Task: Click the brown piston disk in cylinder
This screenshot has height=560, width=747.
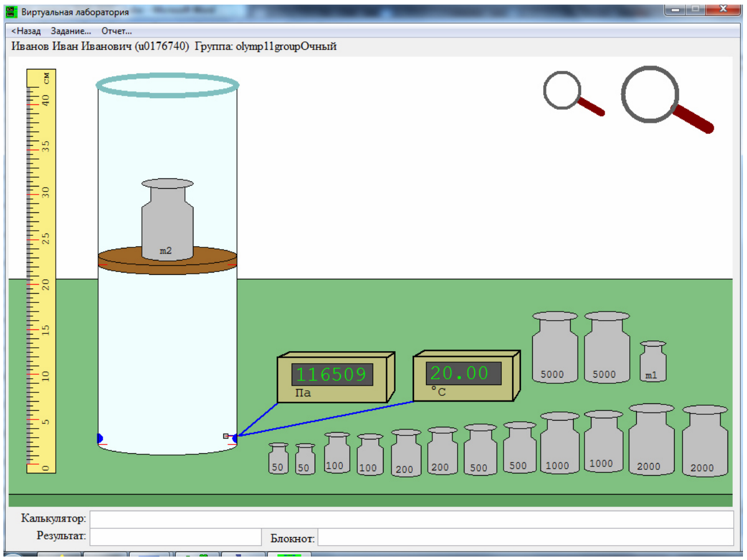Action: pos(167,261)
